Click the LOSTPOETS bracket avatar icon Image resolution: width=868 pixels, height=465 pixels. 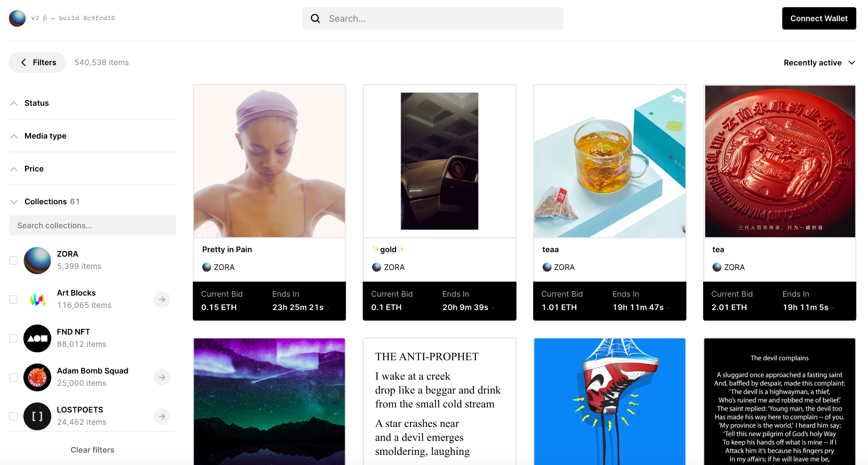point(37,416)
